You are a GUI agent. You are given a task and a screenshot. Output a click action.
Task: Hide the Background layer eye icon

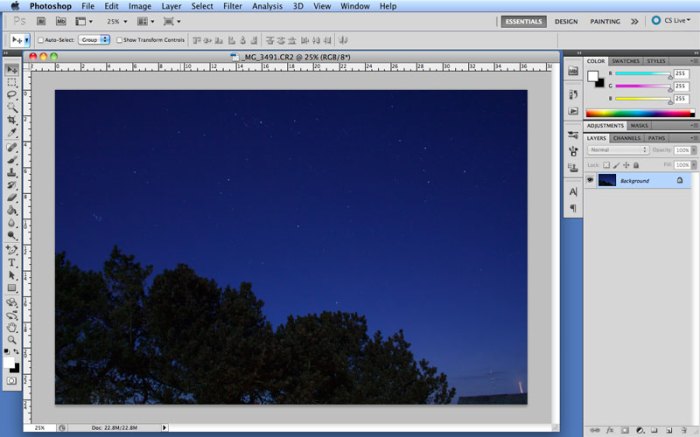590,180
